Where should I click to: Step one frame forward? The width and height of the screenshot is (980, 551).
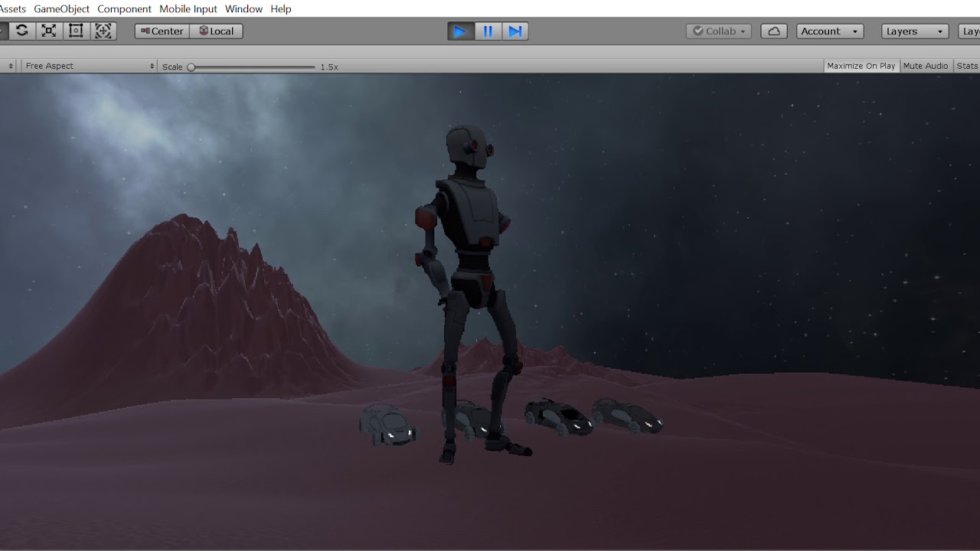point(515,31)
